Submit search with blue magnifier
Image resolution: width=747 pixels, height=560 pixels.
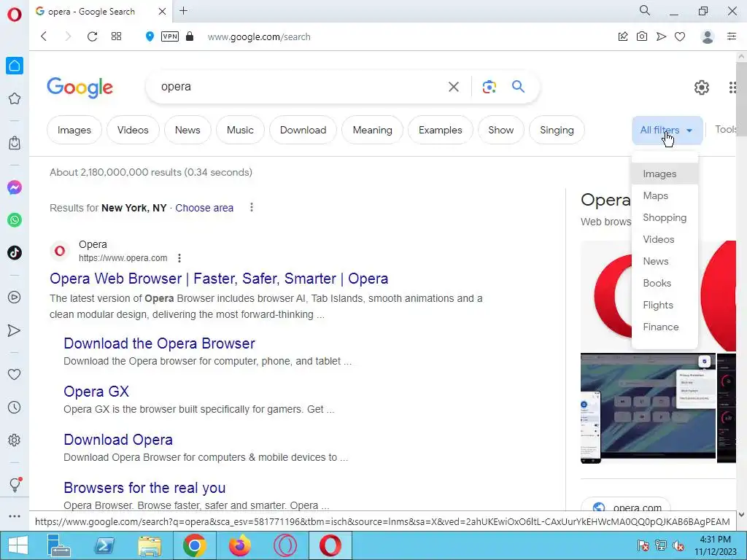[519, 86]
